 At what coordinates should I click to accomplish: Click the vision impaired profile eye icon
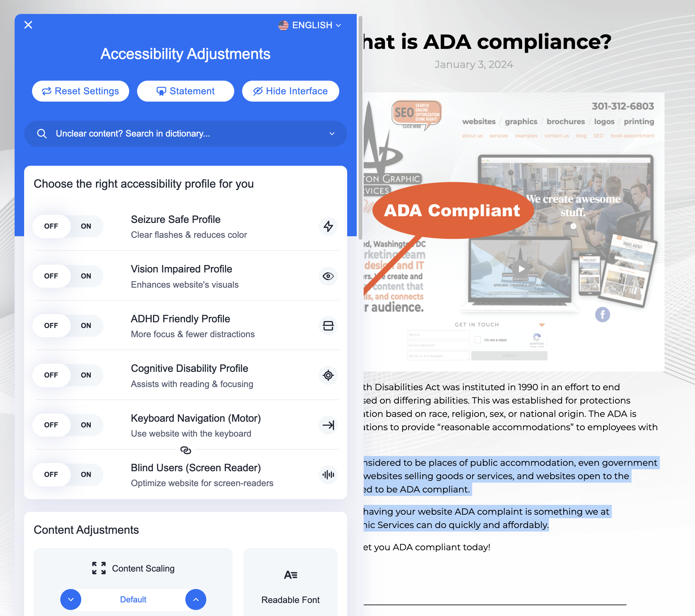[327, 276]
